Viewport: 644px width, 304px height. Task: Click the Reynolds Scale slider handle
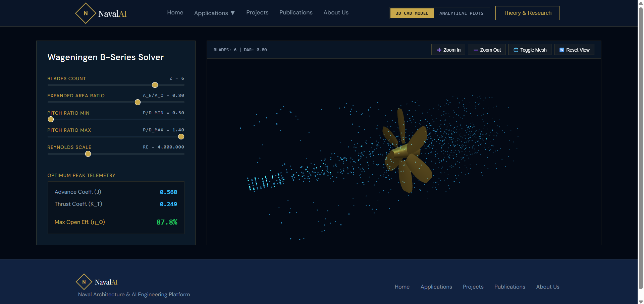(x=88, y=154)
